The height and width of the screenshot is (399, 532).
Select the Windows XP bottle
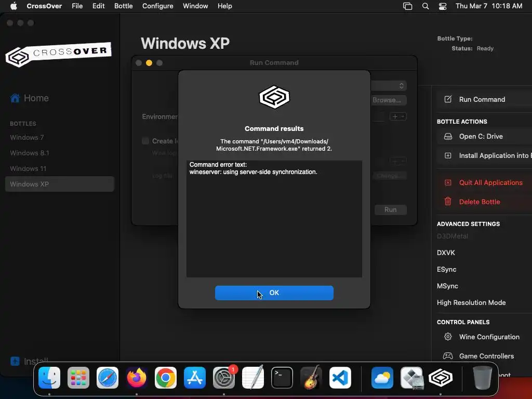click(x=60, y=184)
